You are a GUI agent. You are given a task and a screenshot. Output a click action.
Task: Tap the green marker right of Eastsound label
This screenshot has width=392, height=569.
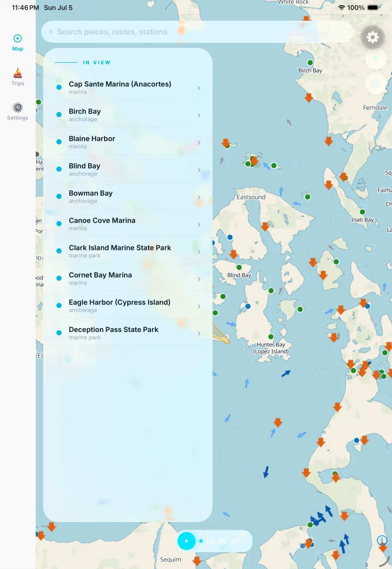point(308,197)
